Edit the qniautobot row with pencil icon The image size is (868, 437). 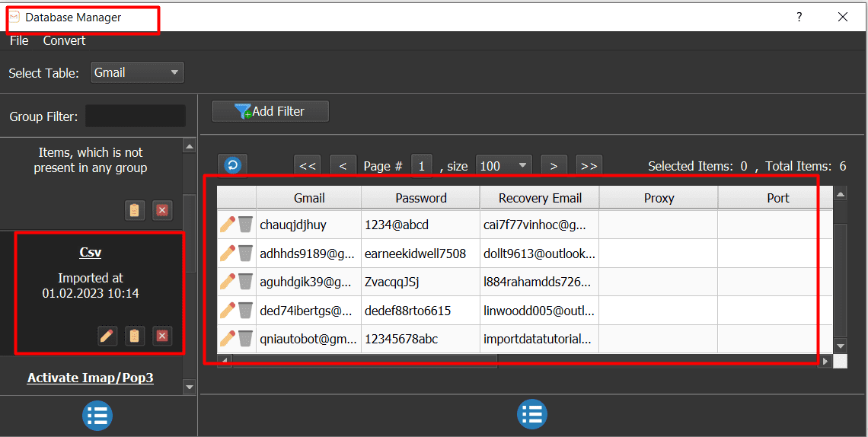(228, 339)
